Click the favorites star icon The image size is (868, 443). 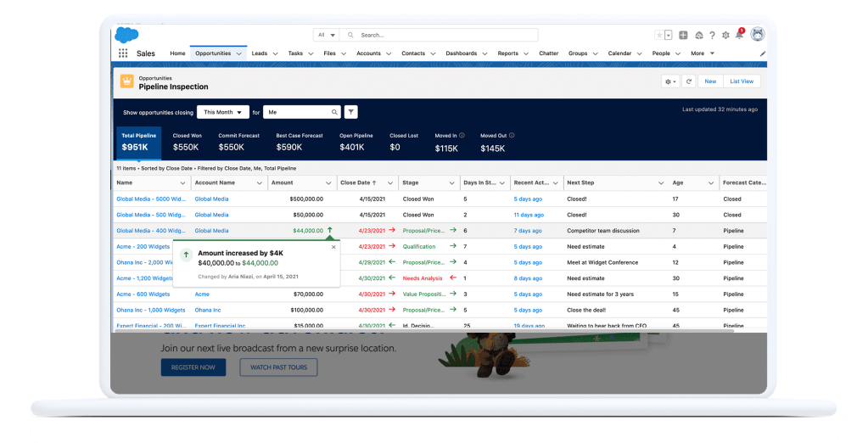click(658, 35)
